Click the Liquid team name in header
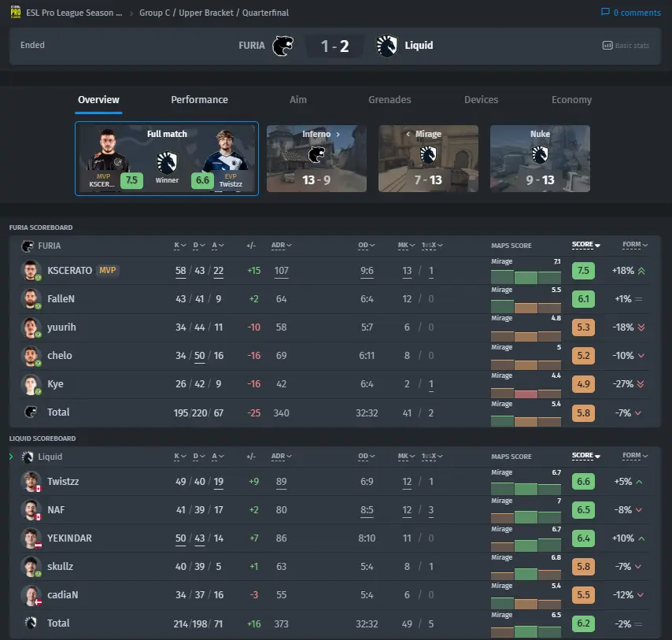 coord(419,46)
